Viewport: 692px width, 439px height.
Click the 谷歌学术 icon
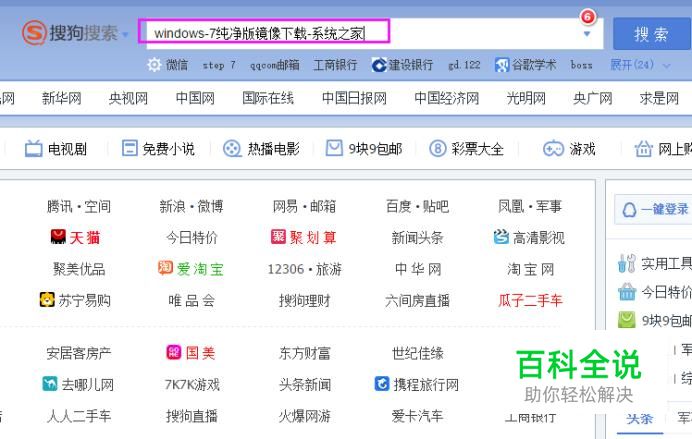tap(502, 65)
